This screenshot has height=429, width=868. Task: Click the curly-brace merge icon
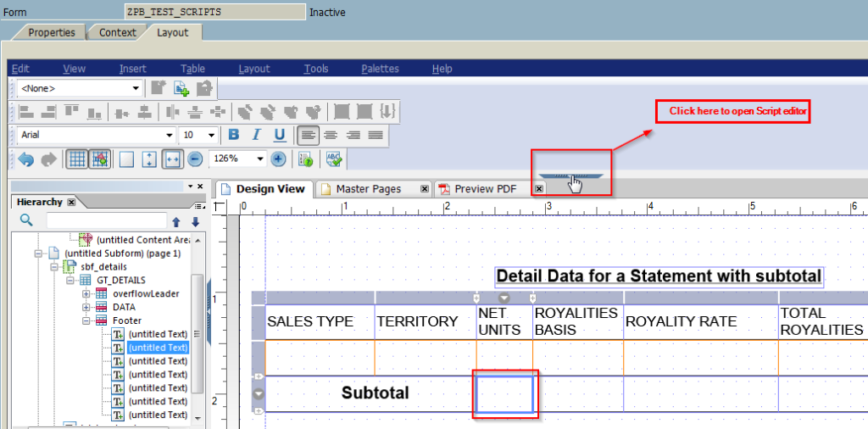[x=387, y=112]
